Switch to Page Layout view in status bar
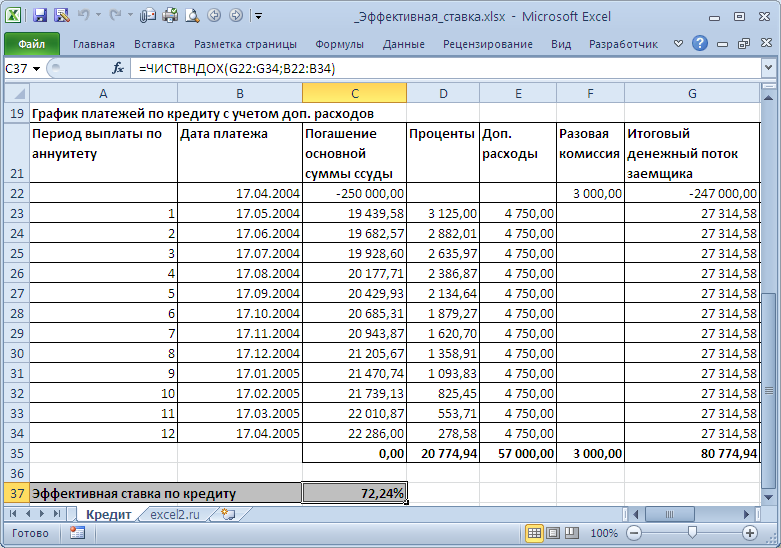Screen dimensions: 781x548 [554, 533]
